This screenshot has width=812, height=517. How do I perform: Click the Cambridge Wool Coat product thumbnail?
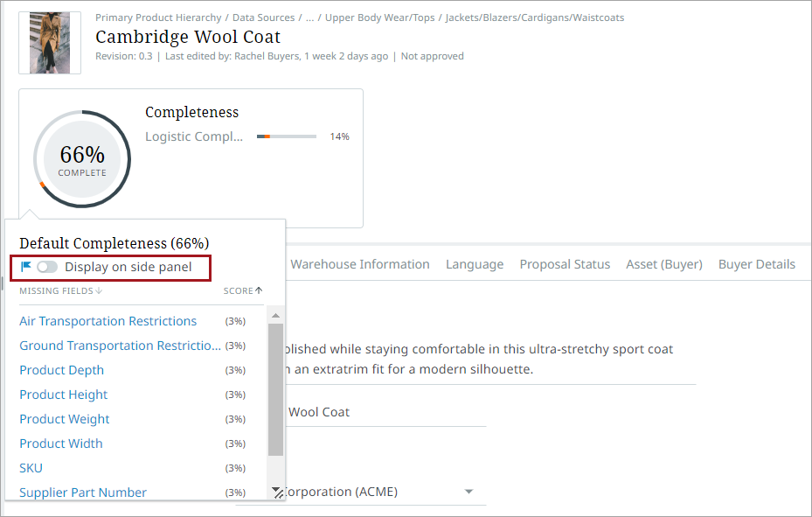tap(49, 43)
